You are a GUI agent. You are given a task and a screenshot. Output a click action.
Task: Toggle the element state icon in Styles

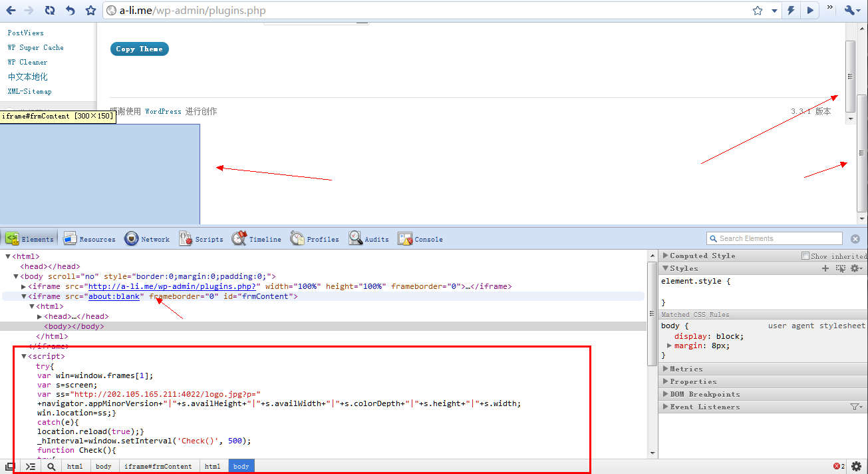point(841,268)
